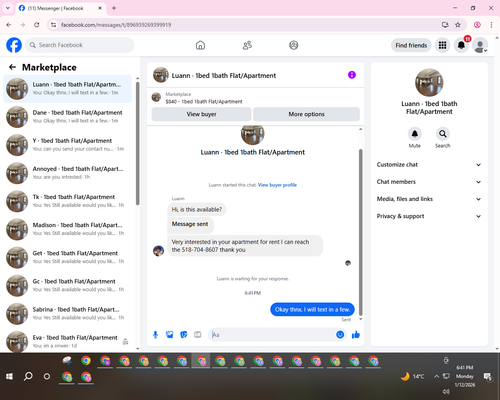Open the Gc - 1bed 1bath conversation

[68, 286]
